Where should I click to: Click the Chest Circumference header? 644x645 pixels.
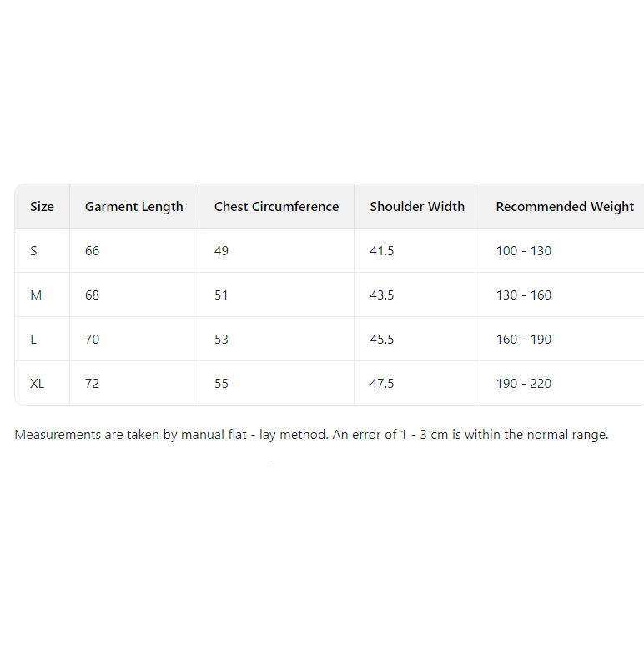point(276,206)
